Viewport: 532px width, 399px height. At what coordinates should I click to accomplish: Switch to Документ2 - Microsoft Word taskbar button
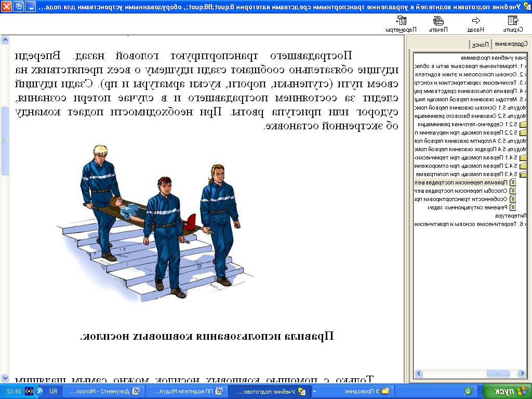click(x=103, y=392)
